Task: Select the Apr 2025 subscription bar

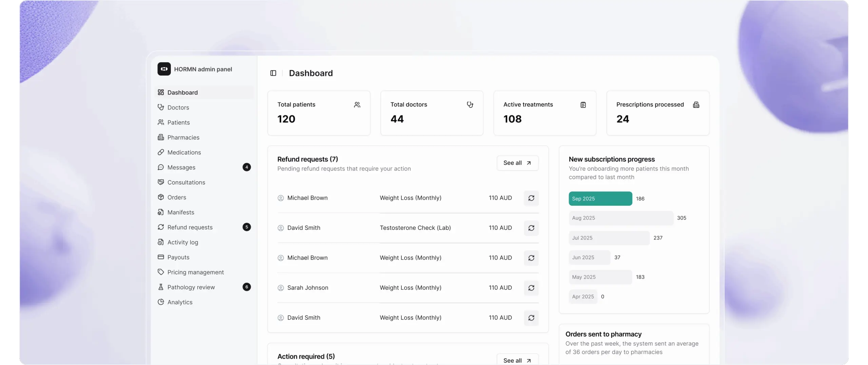Action: [583, 297]
